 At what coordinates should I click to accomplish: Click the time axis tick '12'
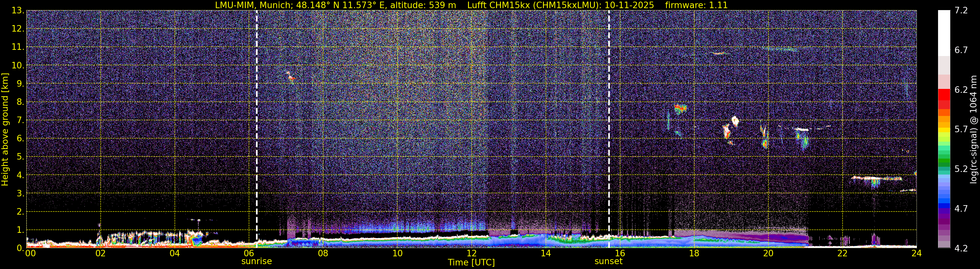[x=471, y=253]
